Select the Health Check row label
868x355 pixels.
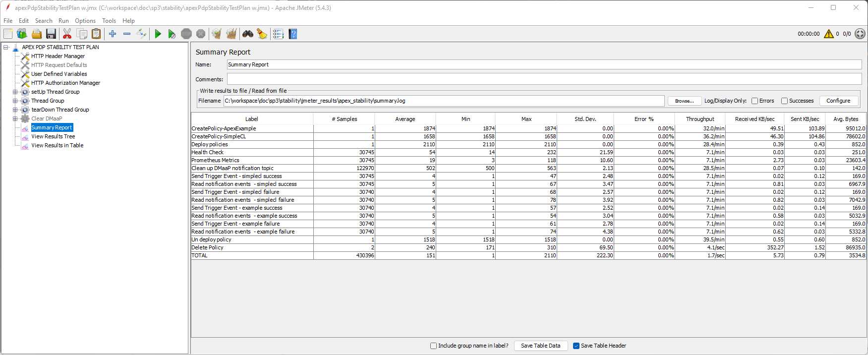[x=208, y=152]
